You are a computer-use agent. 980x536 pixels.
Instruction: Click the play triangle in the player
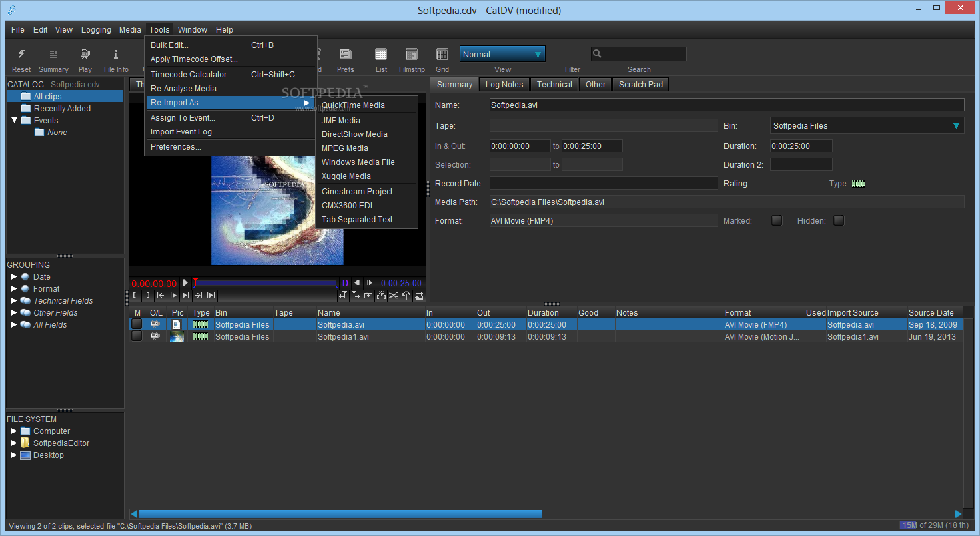(185, 283)
